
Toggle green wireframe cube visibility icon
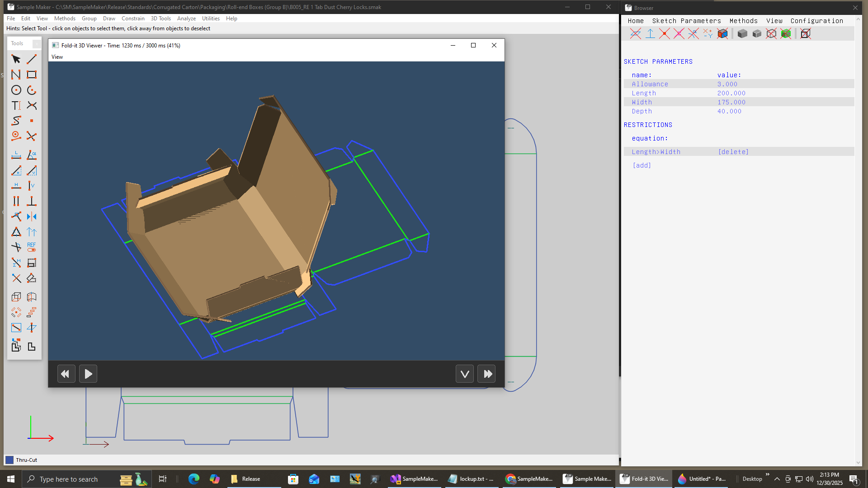[x=786, y=33]
